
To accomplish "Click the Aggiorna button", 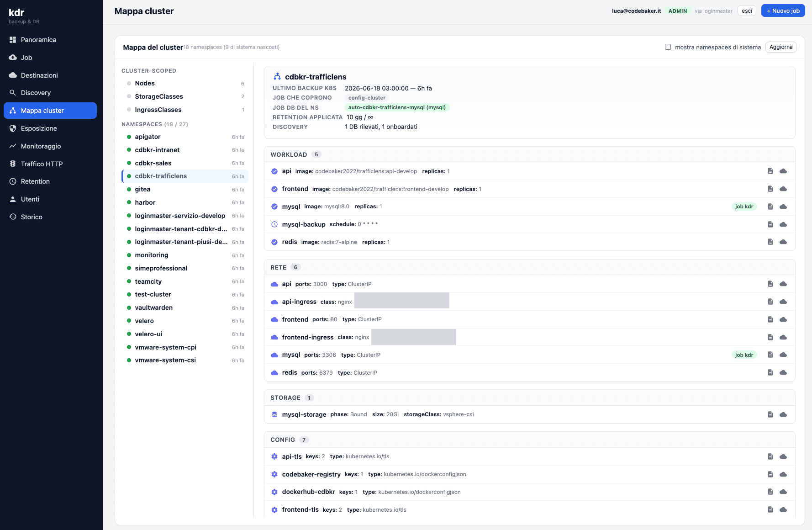I will click(781, 47).
